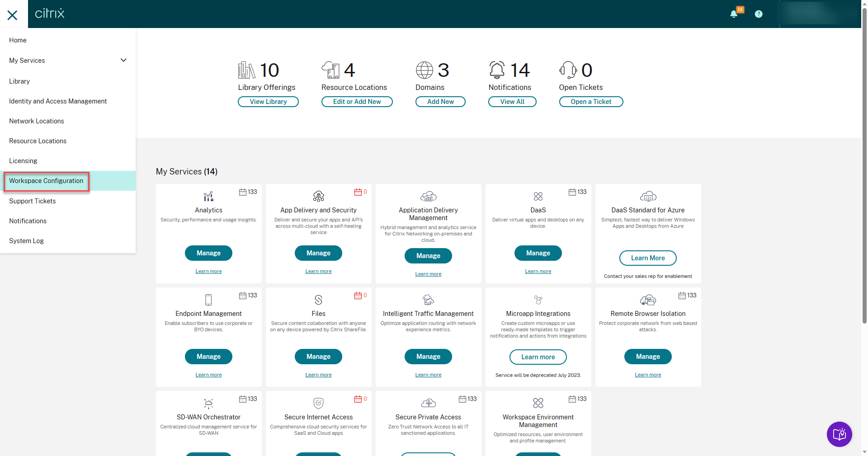Open Identity and Access Management
This screenshot has width=868, height=456.
click(x=58, y=101)
